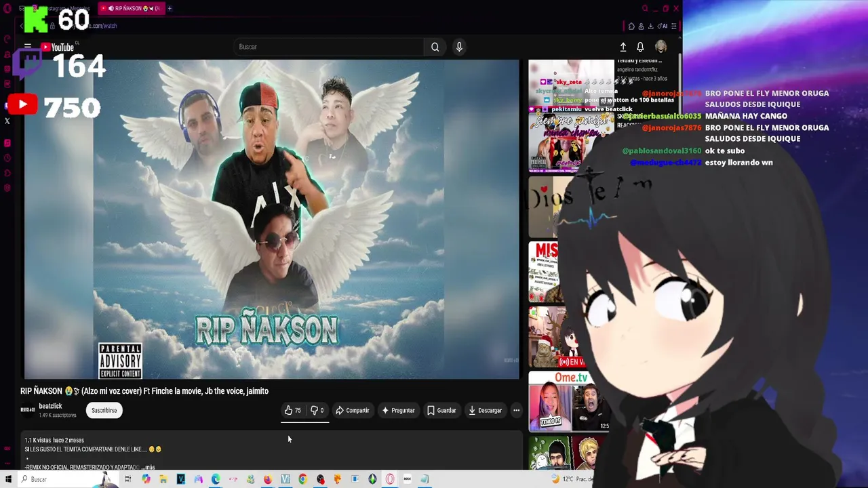Open the top recommended video thumbnail

571,83
